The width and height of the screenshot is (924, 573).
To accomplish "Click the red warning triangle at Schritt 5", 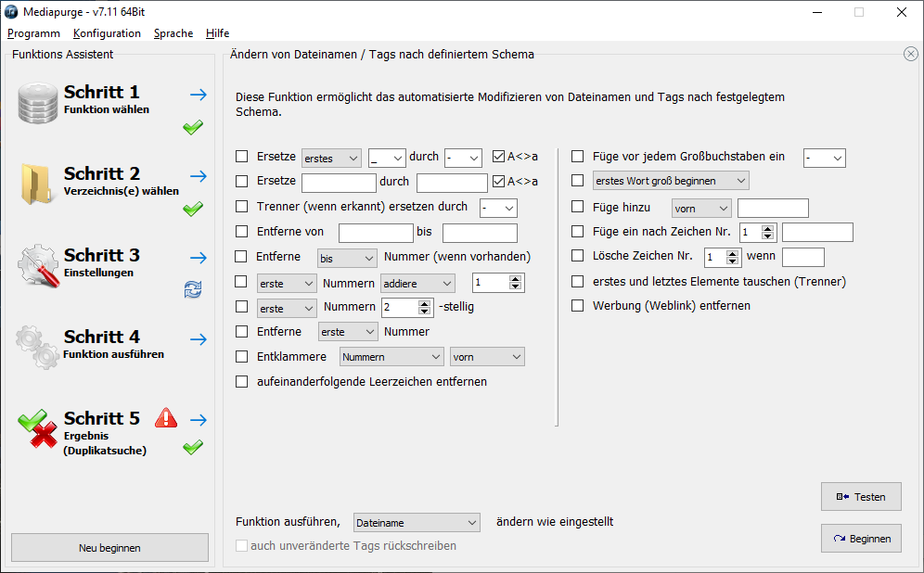I will coord(166,418).
